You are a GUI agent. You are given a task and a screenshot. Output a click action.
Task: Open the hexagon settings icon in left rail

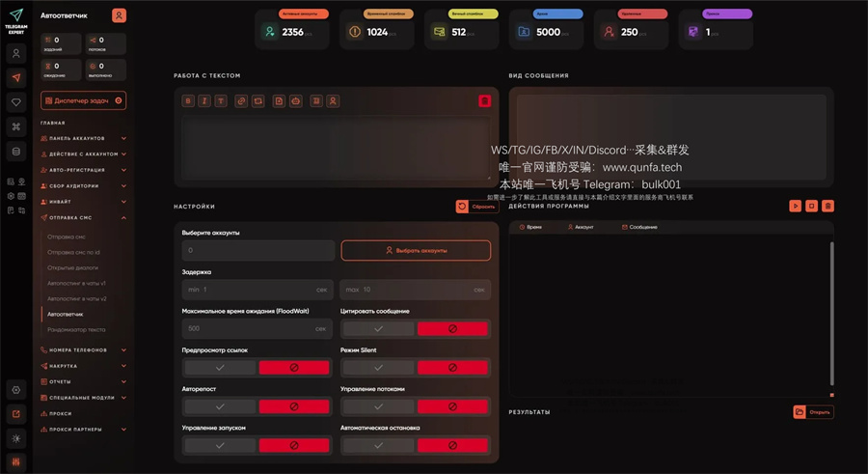(x=16, y=390)
